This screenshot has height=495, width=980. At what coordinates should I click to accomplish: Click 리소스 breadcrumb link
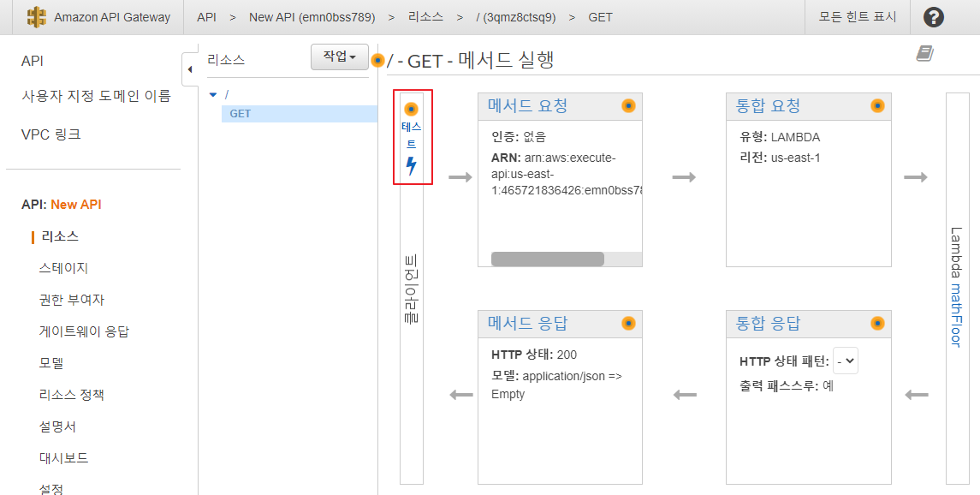(425, 17)
